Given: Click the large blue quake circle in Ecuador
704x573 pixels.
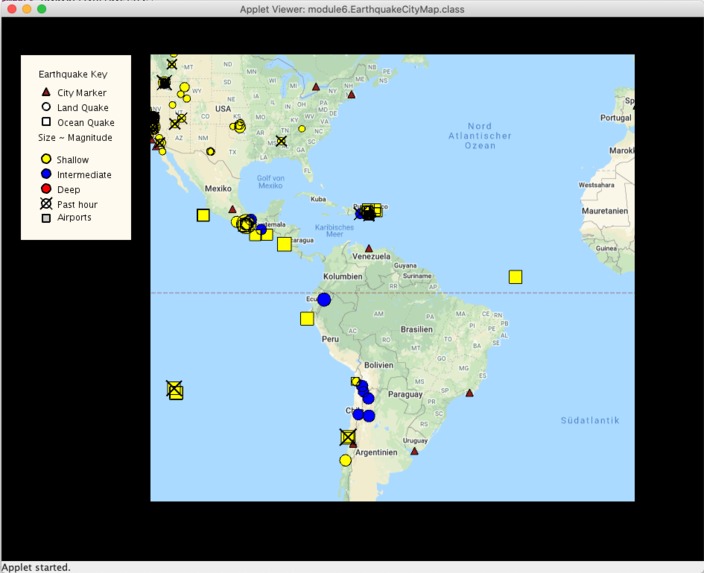Looking at the screenshot, I should (x=324, y=300).
